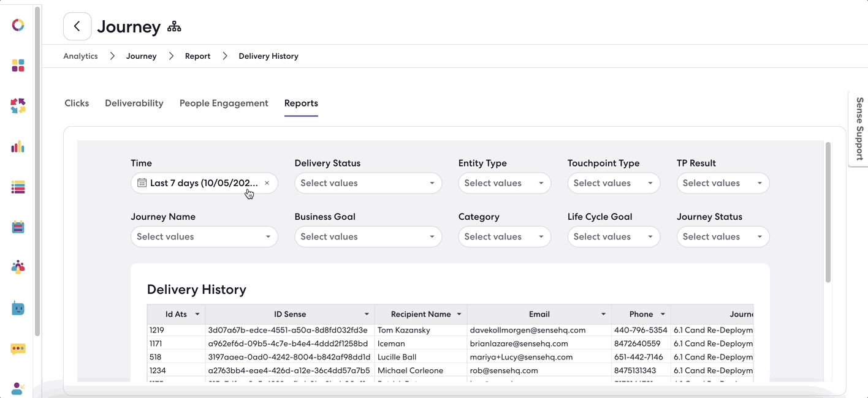The width and height of the screenshot is (868, 398).
Task: Open the Journey Status dropdown
Action: coord(723,236)
